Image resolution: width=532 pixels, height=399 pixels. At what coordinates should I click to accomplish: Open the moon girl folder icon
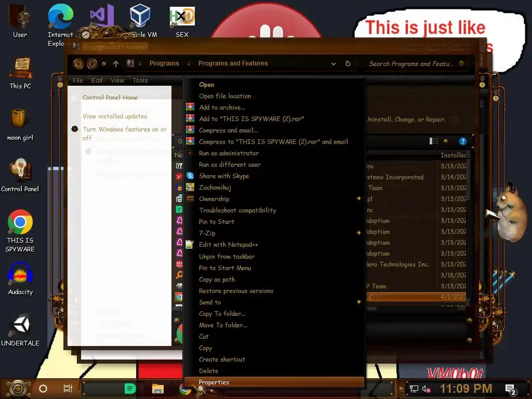20,125
